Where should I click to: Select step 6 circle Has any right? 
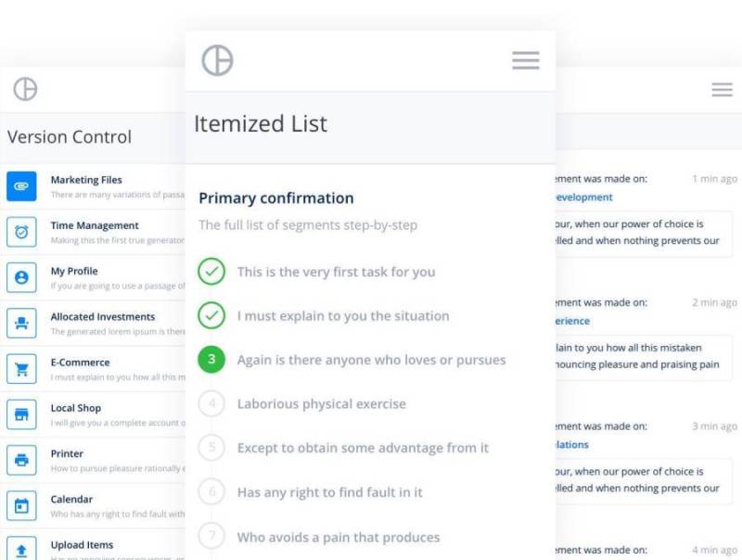211,492
